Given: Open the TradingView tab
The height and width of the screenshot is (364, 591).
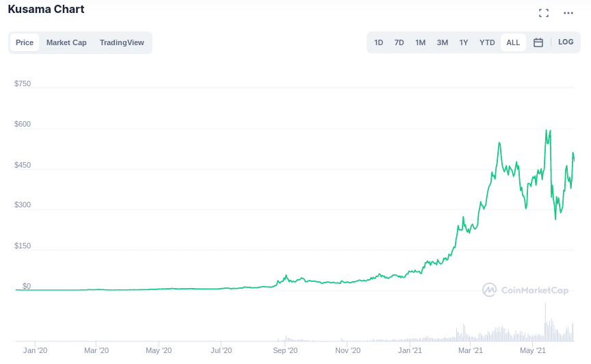Looking at the screenshot, I should click(122, 42).
